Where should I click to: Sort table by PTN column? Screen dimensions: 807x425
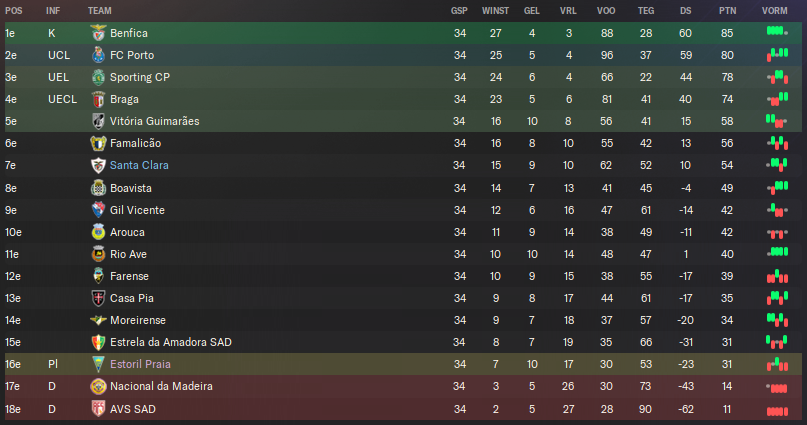pyautogui.click(x=727, y=11)
